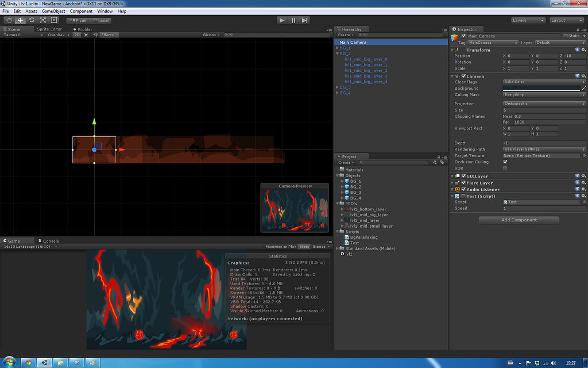Image resolution: width=588 pixels, height=368 pixels.
Task: Open the Clear Flags dropdown
Action: 543,82
